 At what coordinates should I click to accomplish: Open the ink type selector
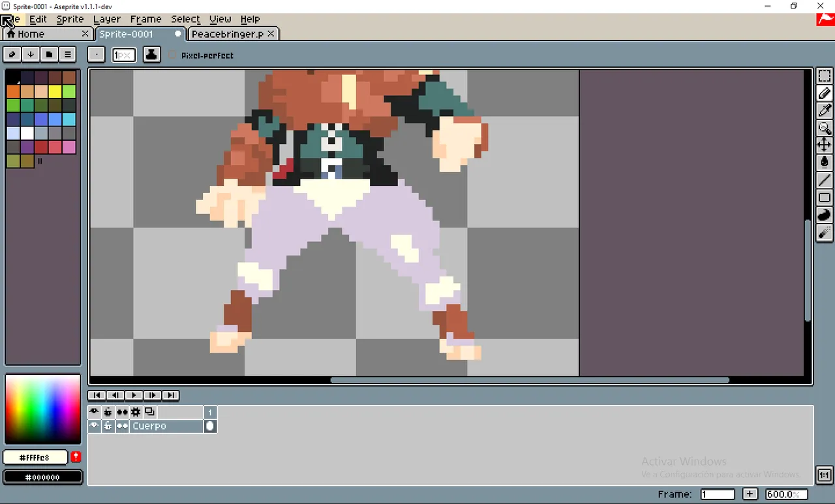point(151,55)
